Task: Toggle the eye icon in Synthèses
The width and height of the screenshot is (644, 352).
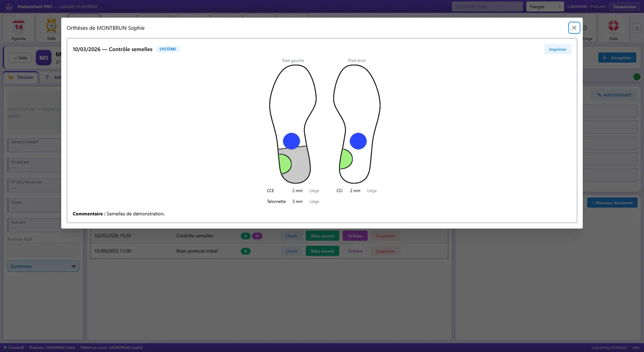Action: [74, 266]
